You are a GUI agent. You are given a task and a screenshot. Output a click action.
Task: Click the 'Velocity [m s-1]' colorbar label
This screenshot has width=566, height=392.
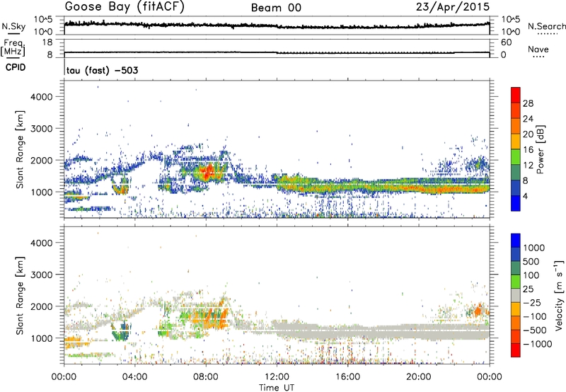pyautogui.click(x=559, y=295)
